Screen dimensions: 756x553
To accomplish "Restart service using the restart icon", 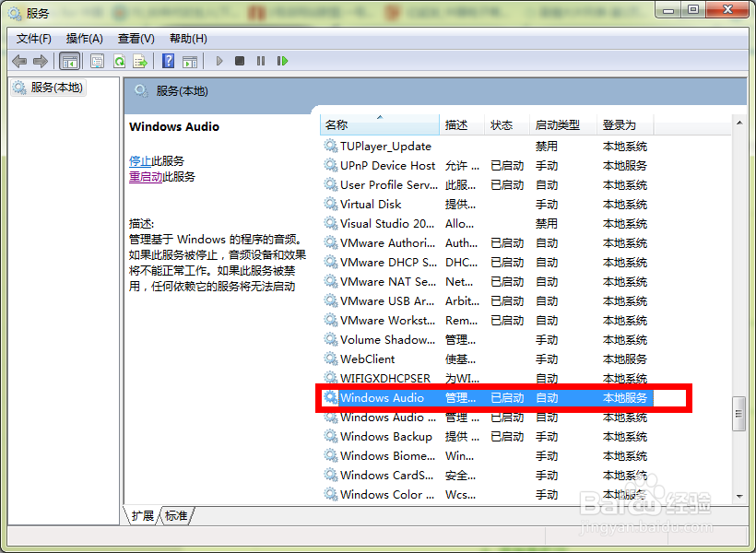I will coord(282,61).
